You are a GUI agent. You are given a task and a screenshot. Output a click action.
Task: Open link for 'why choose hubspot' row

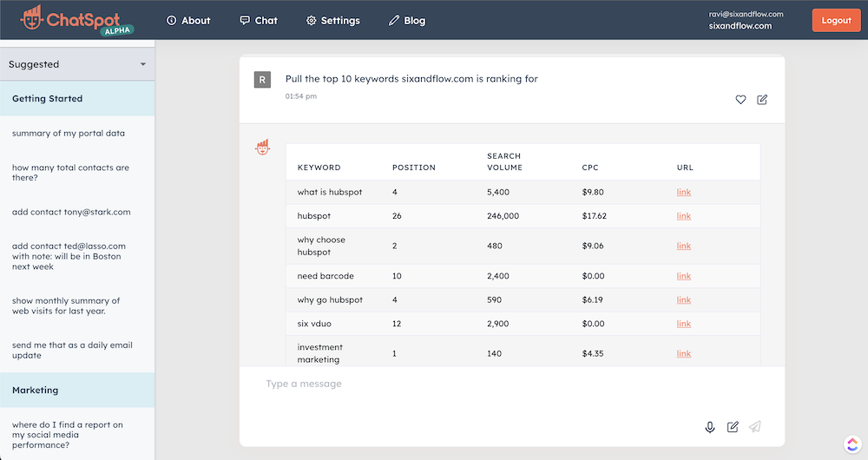coord(684,246)
